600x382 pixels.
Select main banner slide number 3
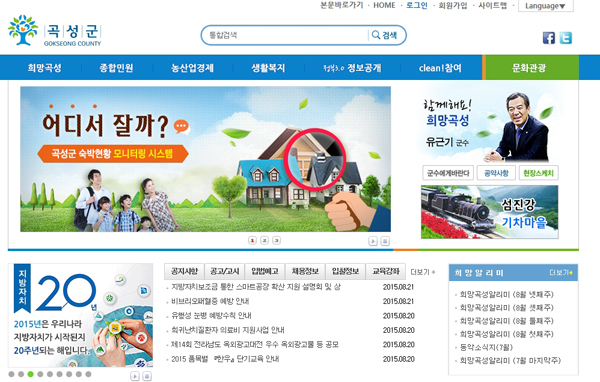pyautogui.click(x=276, y=240)
